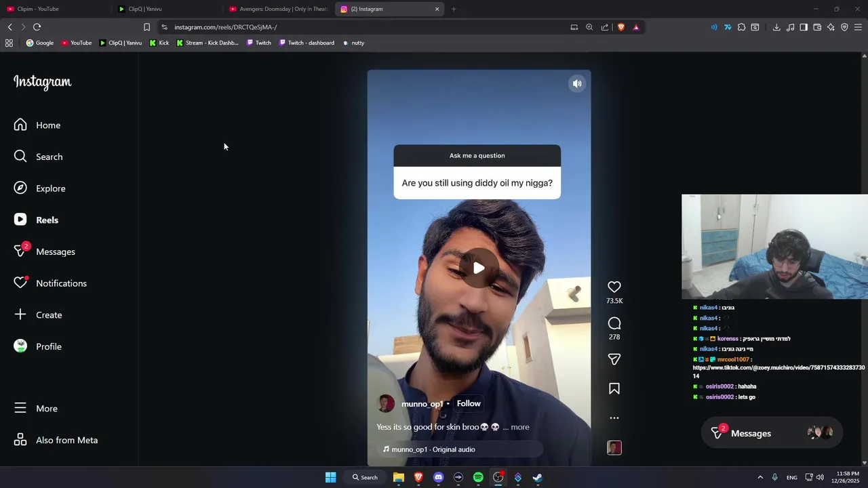
Task: Open the audio thumbnail beside the reel
Action: (x=614, y=448)
